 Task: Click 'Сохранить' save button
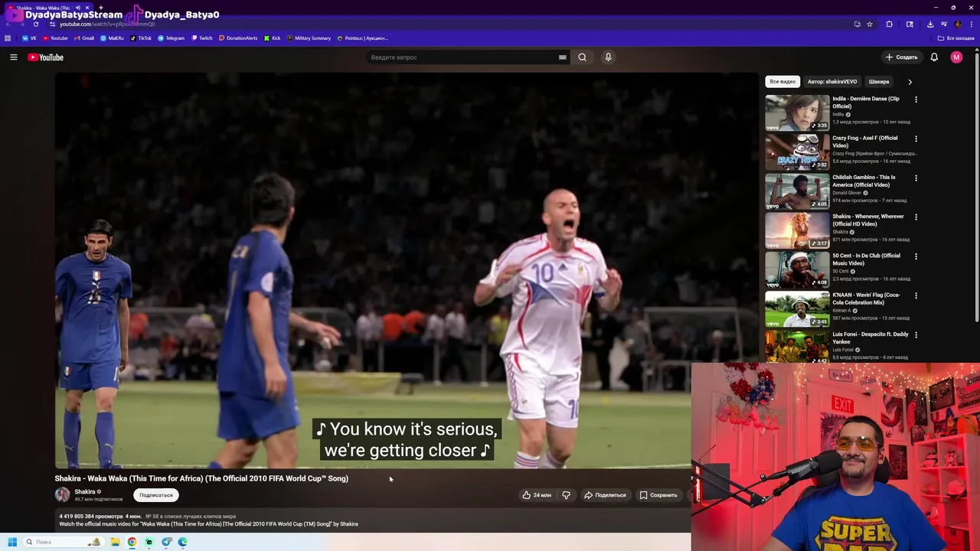(x=658, y=495)
